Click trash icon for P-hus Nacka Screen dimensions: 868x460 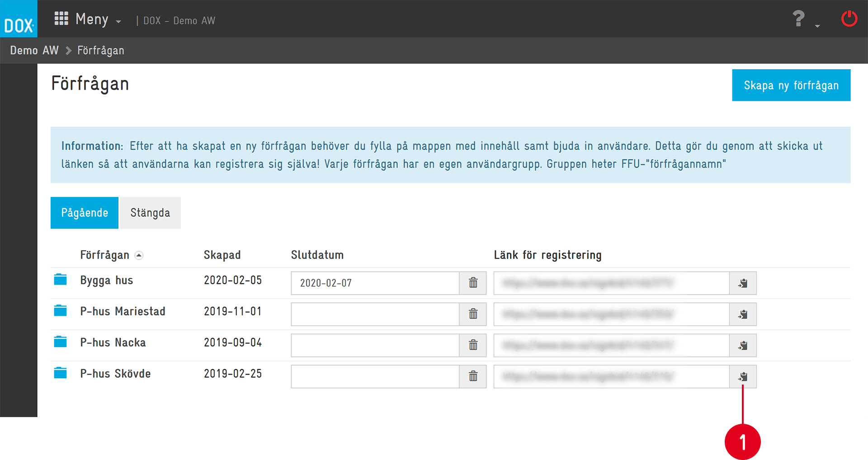point(473,345)
